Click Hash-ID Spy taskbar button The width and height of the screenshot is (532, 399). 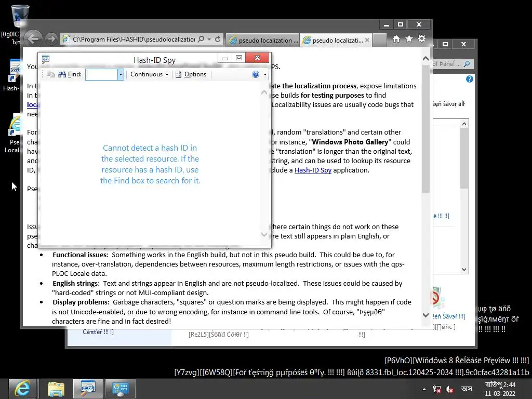pos(88,389)
